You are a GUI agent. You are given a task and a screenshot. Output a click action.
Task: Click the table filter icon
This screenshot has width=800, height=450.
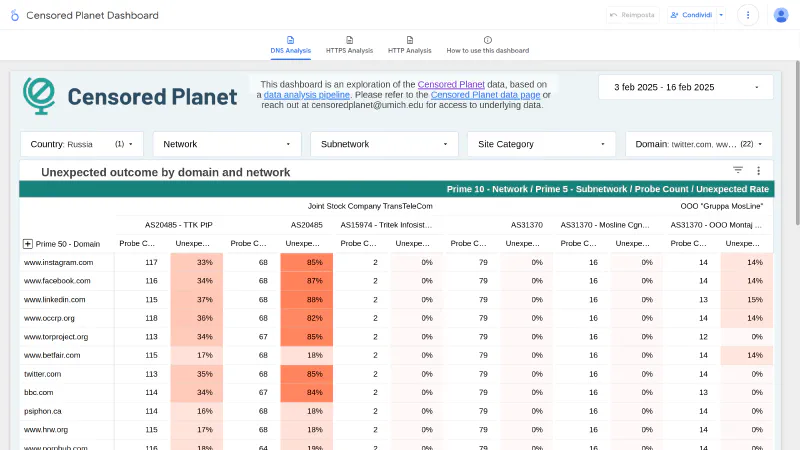pos(738,171)
